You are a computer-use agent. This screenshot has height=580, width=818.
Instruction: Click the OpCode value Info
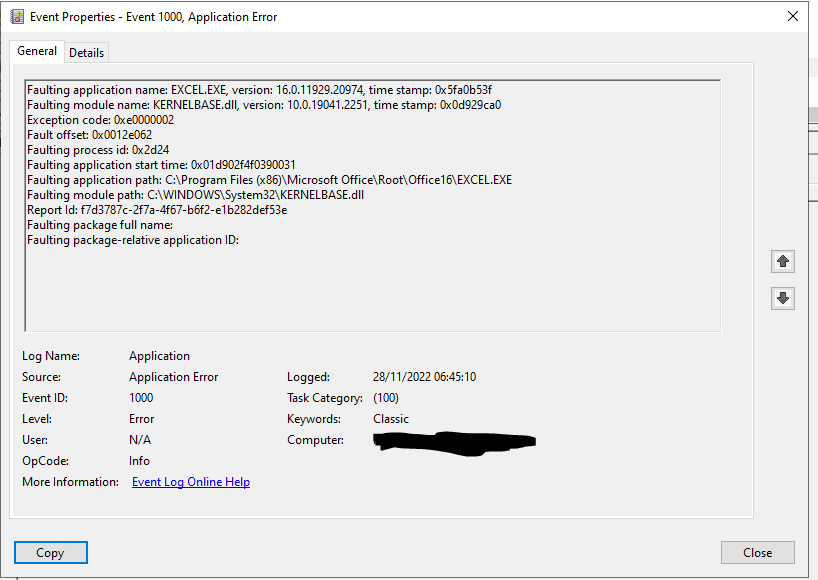pyautogui.click(x=139, y=461)
